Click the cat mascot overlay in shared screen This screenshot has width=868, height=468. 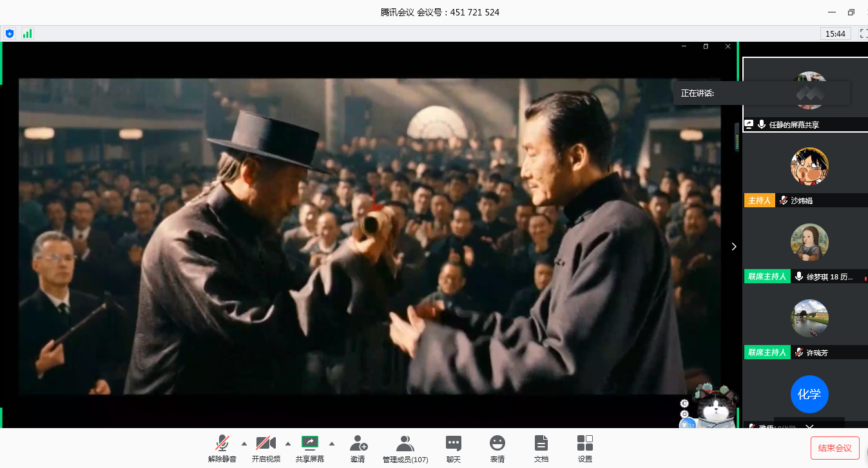(x=715, y=407)
